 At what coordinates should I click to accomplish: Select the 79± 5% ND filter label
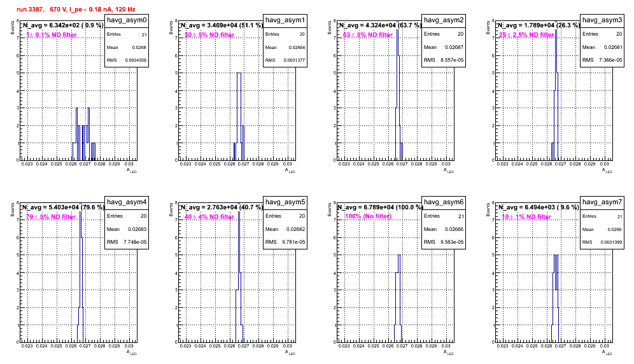(x=51, y=217)
